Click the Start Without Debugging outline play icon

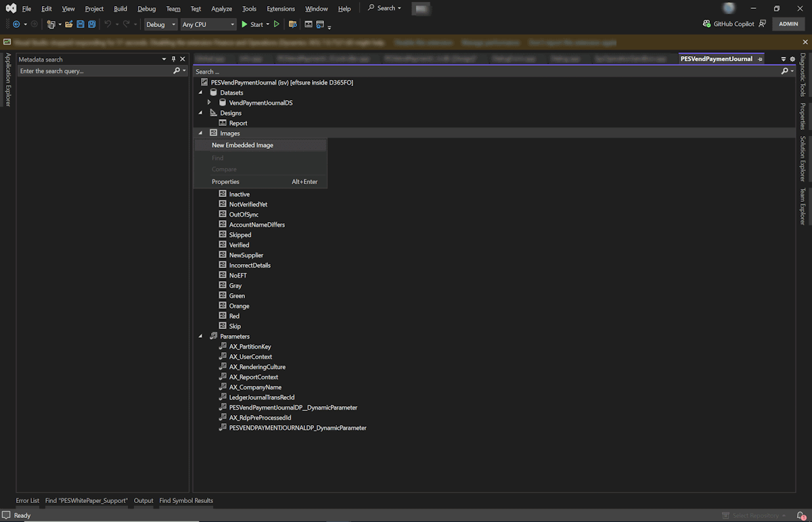(x=276, y=24)
